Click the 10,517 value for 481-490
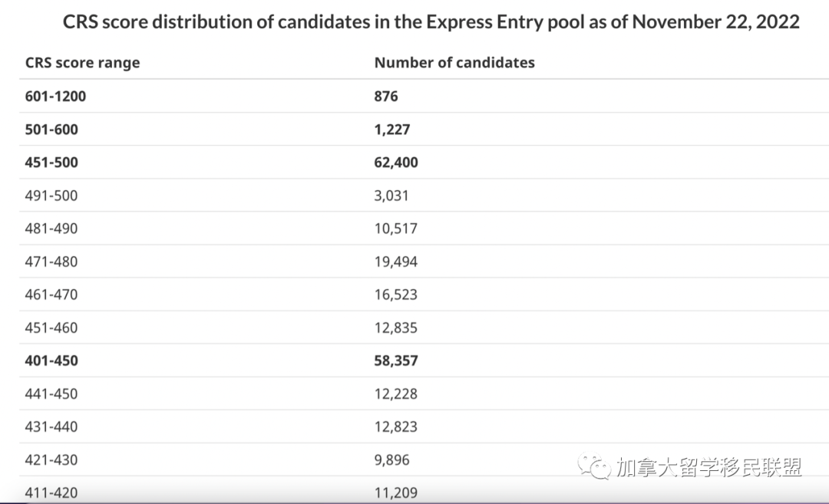The height and width of the screenshot is (504, 829). [x=396, y=229]
